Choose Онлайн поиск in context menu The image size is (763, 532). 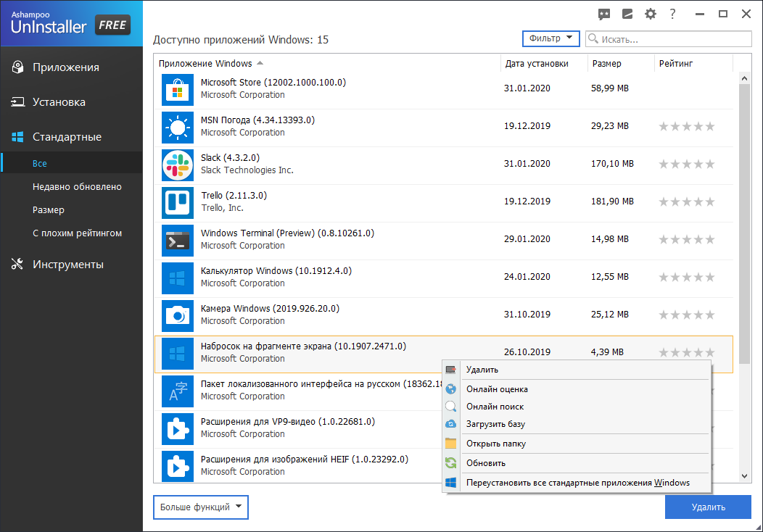[x=577, y=407]
